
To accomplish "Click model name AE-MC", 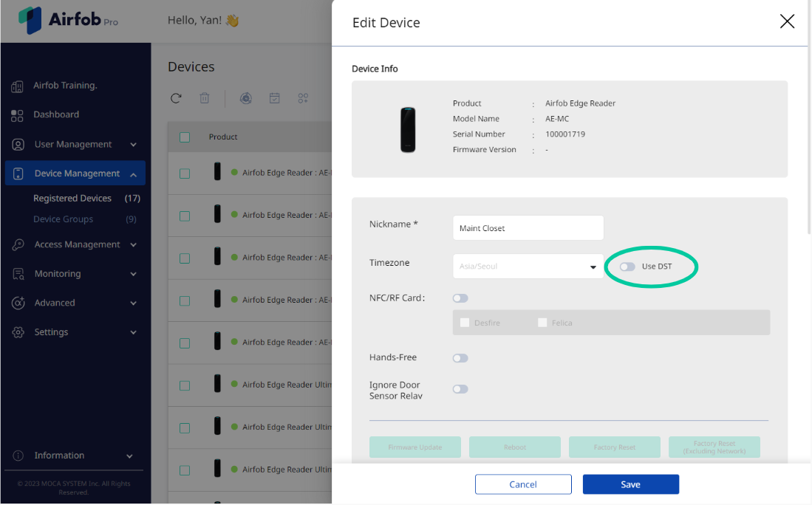I will tap(557, 118).
